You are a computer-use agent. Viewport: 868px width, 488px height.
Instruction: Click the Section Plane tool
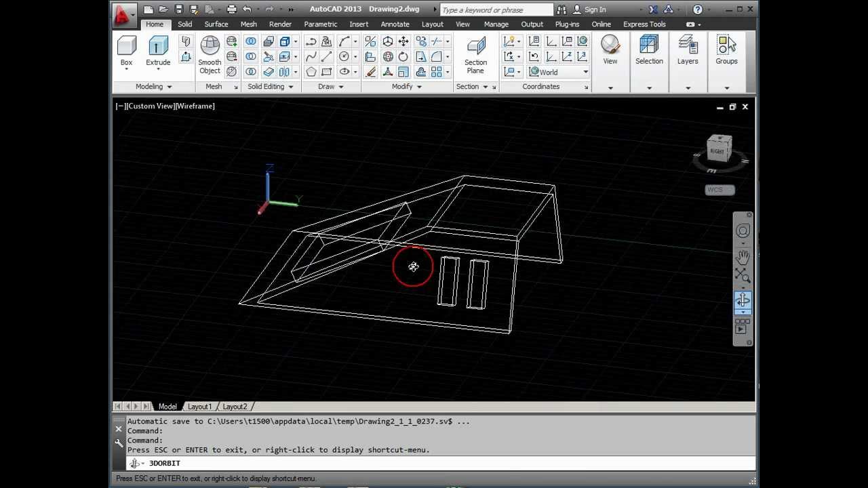pos(475,56)
